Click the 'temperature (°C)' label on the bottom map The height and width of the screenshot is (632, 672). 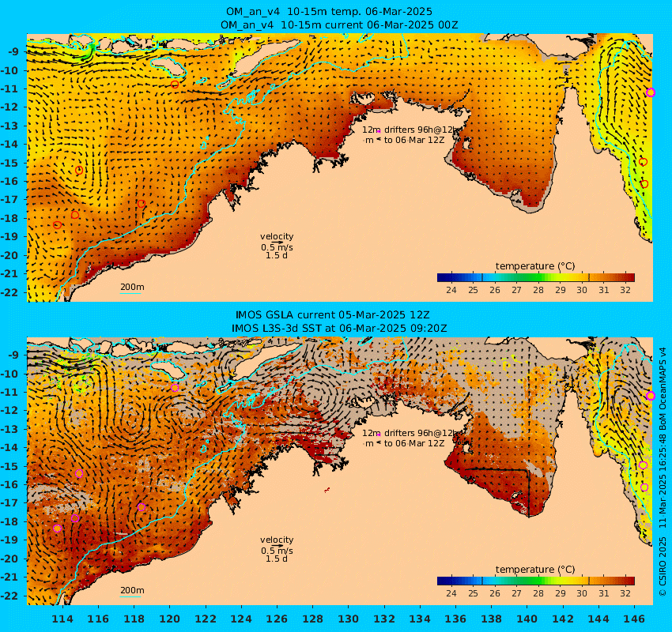(535, 569)
